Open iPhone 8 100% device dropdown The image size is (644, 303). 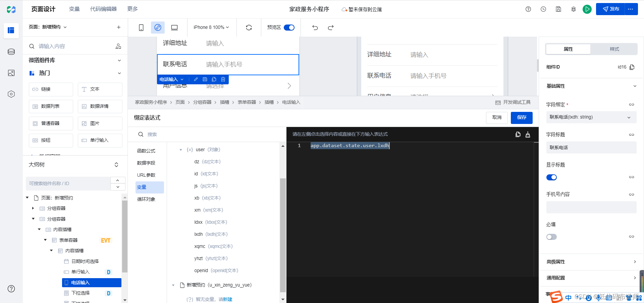211,28
